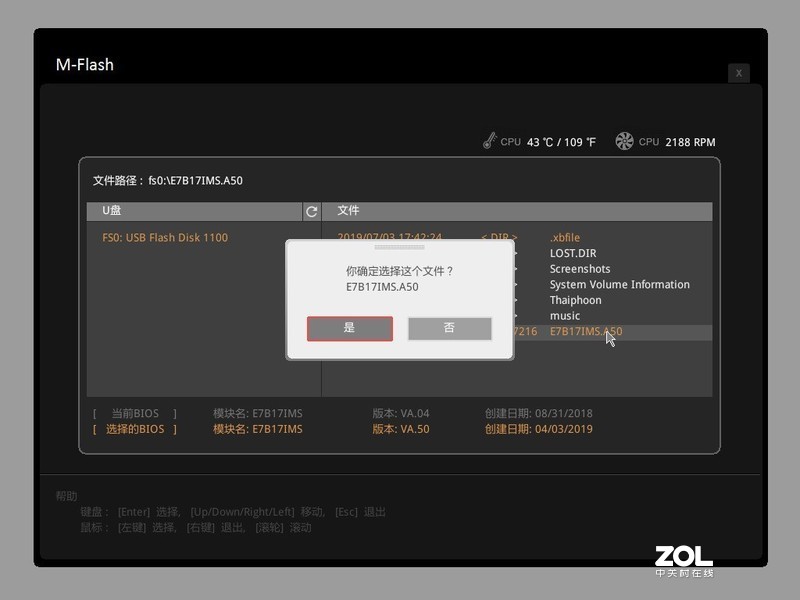Click the 当前BIOS version VA.04 row

(403, 413)
